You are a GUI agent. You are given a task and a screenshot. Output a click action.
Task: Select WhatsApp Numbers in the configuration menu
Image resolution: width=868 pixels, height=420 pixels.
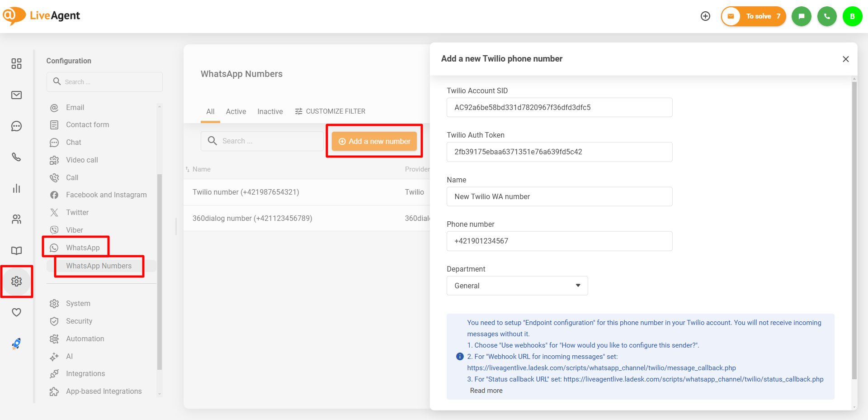99,266
